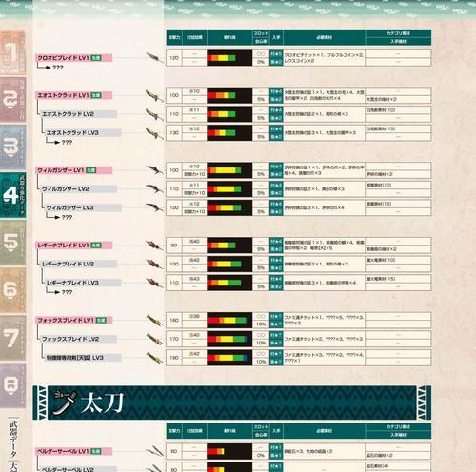Click the レギーナブレイド LV3 sword icon
The width and height of the screenshot is (476, 472).
pyautogui.click(x=154, y=283)
